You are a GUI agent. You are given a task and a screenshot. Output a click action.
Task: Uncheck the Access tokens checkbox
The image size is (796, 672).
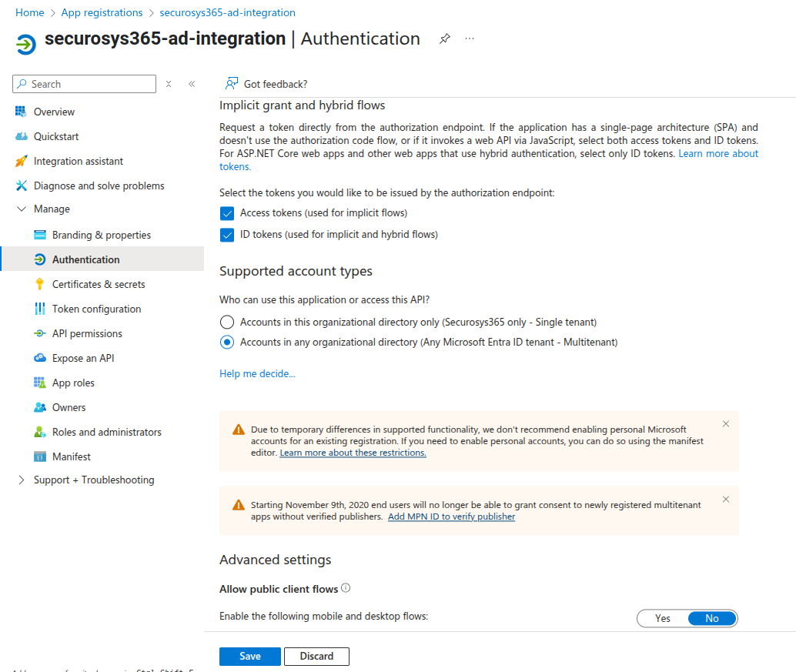tap(227, 213)
